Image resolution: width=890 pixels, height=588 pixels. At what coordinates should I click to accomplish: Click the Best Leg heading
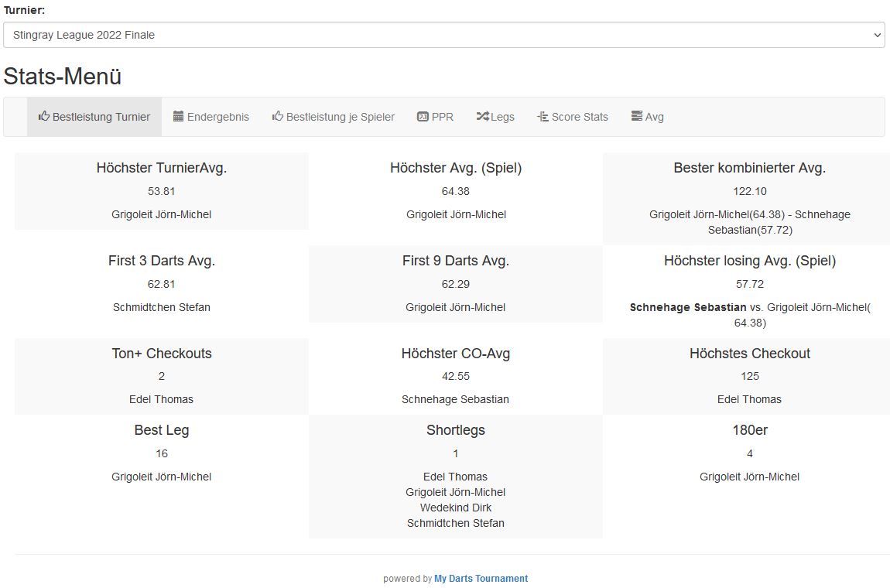click(x=161, y=430)
